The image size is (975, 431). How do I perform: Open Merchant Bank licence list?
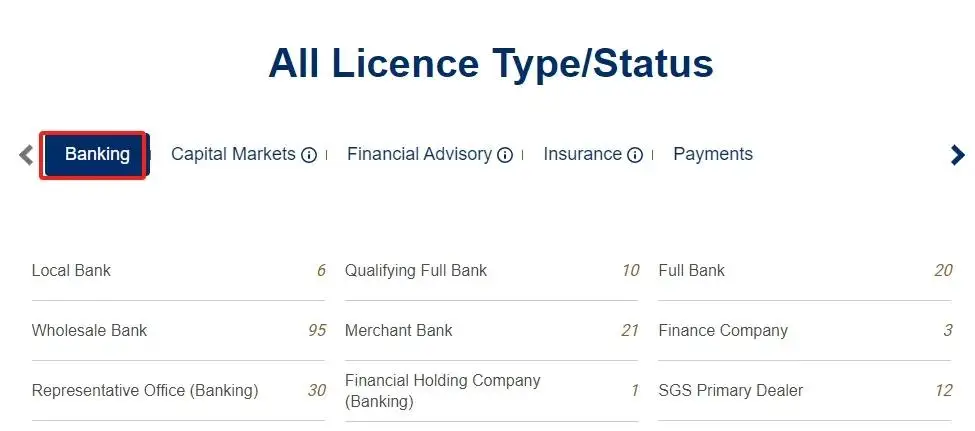pos(399,330)
